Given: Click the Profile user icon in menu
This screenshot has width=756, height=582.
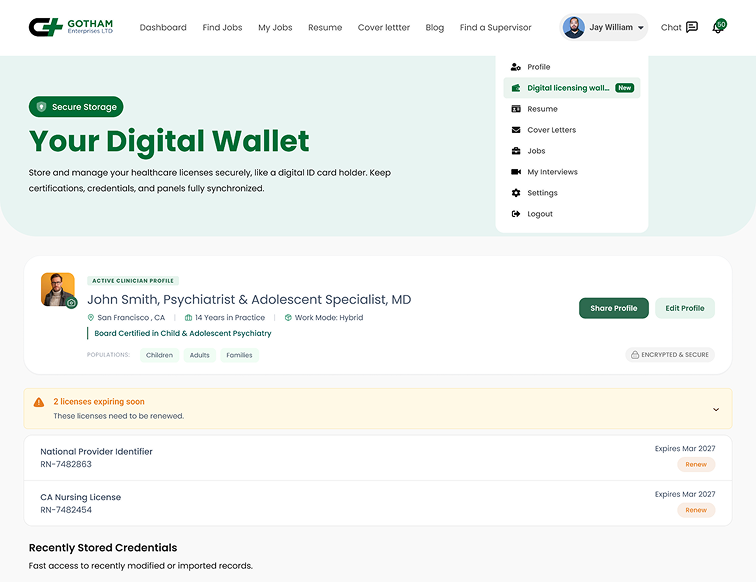Looking at the screenshot, I should point(516,67).
